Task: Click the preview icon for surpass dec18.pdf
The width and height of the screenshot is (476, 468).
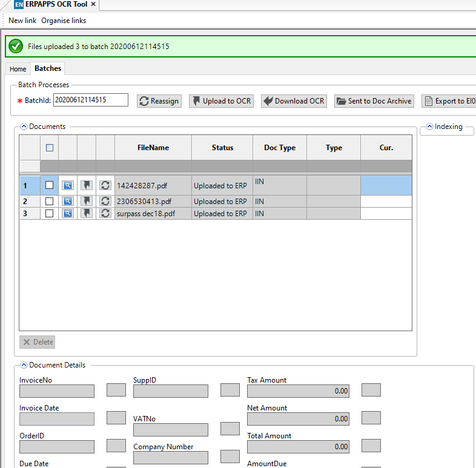Action: [x=68, y=214]
